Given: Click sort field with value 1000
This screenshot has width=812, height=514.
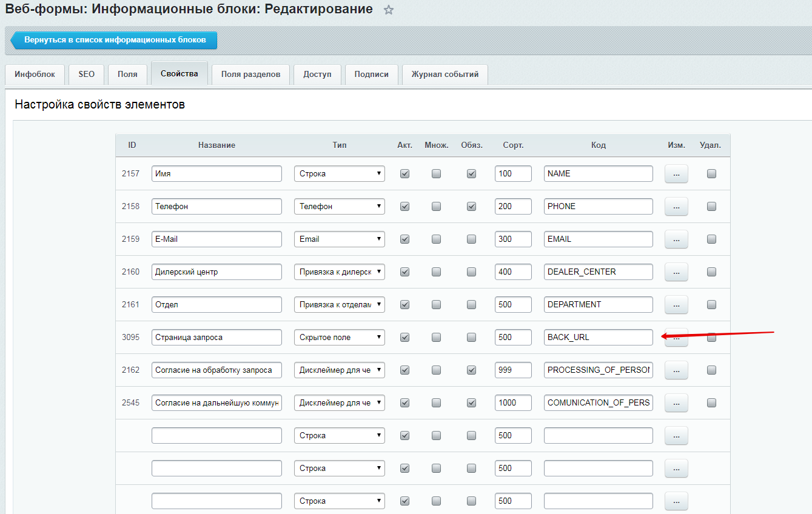Looking at the screenshot, I should [x=513, y=402].
